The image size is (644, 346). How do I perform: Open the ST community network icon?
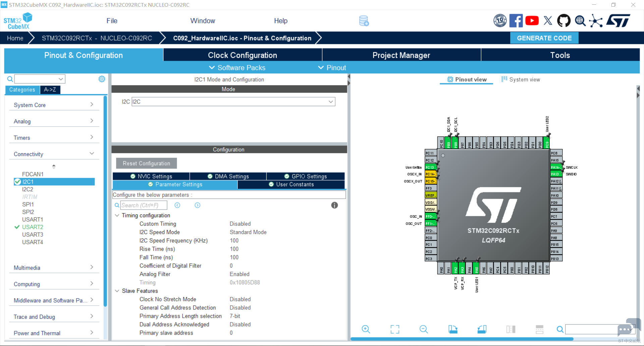tap(596, 21)
